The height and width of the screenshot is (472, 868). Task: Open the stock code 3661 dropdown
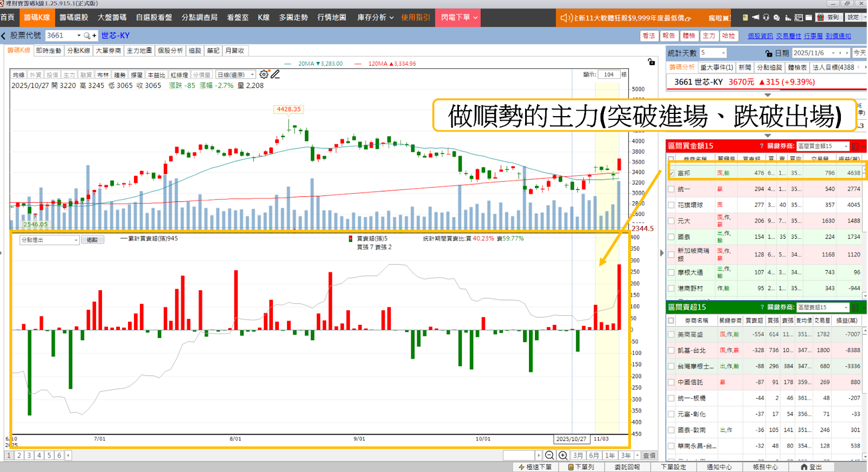coord(79,36)
